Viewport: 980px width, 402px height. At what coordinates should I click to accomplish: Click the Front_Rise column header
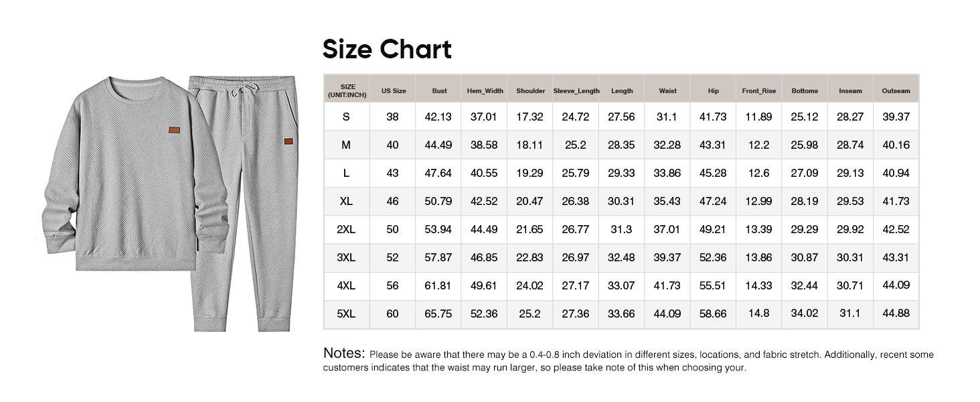(758, 90)
